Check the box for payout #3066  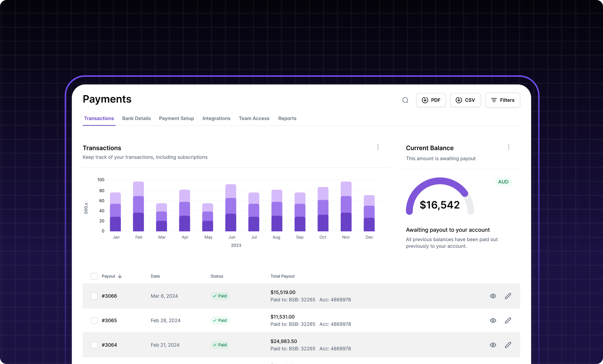(94, 296)
